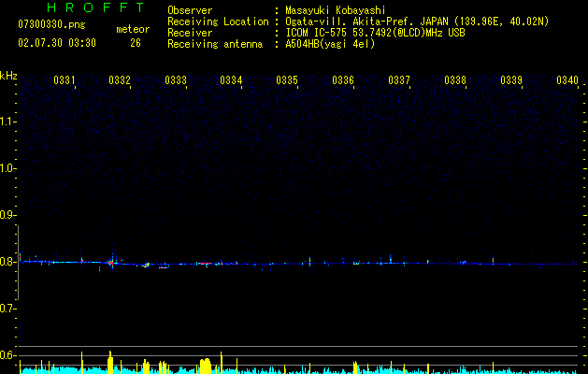Click the 0333 time marker
The height and width of the screenshot is (374, 588).
pos(176,80)
